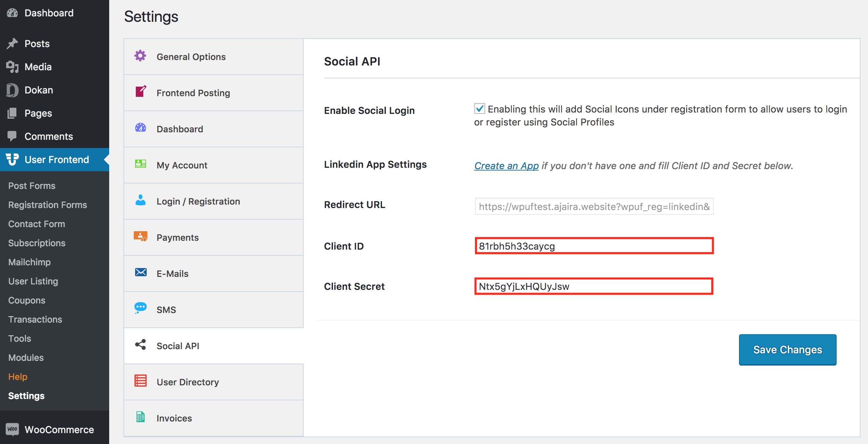
Task: Go to Modules submenu
Action: [x=26, y=357]
